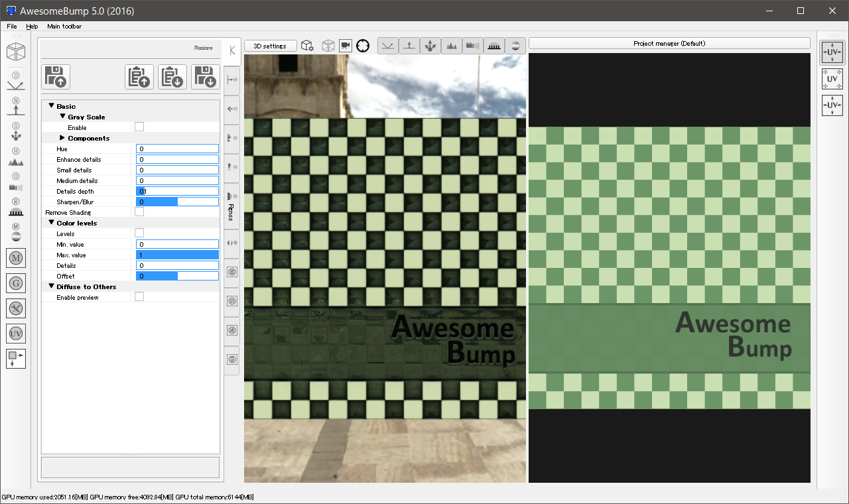Toggle the specular anchor-arrow button above the 3D view

(x=430, y=45)
